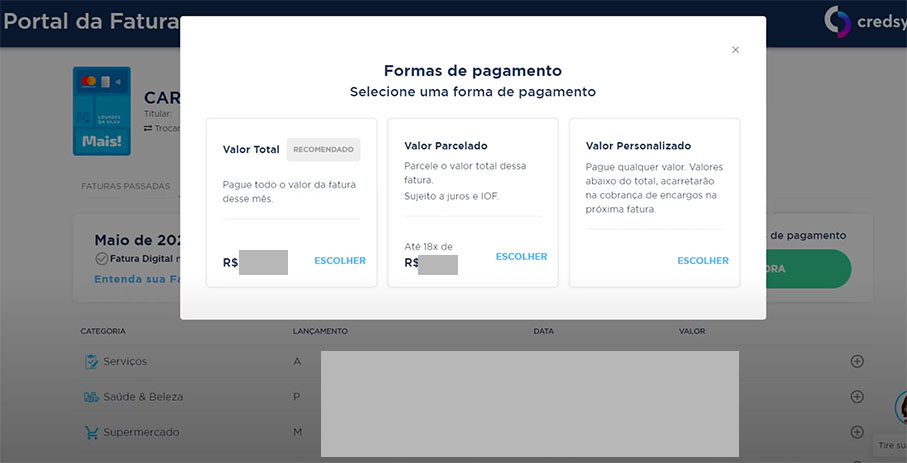Choose the Valor Personalizado payment option
This screenshot has width=907, height=463.
pos(703,260)
